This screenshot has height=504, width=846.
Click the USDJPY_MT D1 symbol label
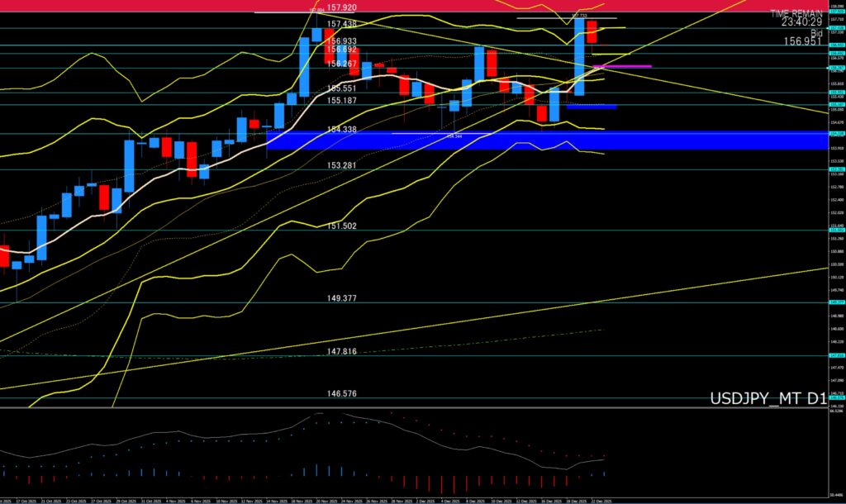(x=768, y=399)
